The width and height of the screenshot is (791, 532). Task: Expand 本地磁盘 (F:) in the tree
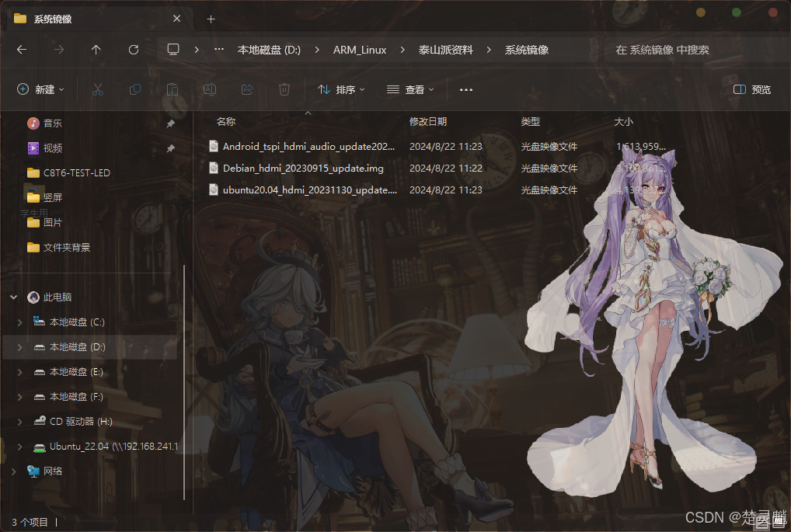coord(19,397)
